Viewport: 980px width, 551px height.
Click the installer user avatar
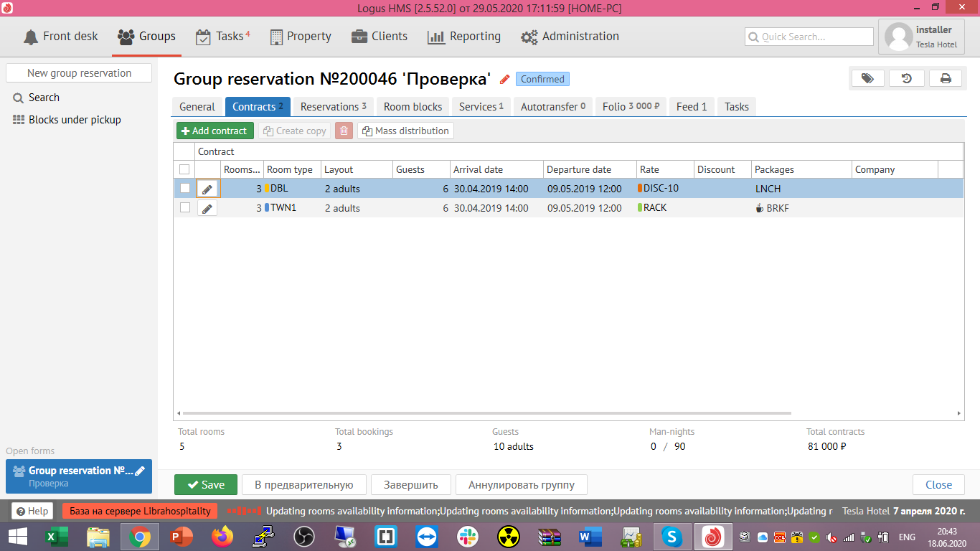coord(899,37)
